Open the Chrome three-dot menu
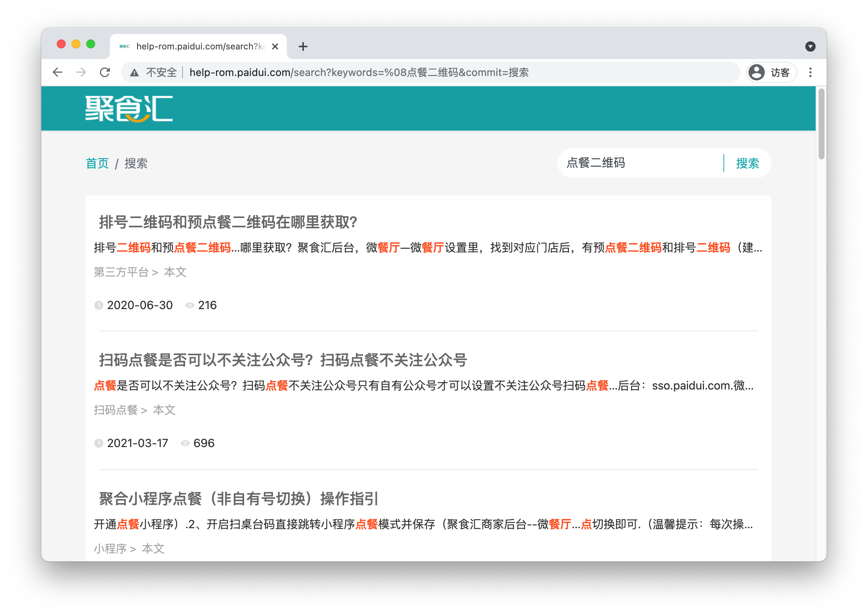The height and width of the screenshot is (616, 868). 810,72
